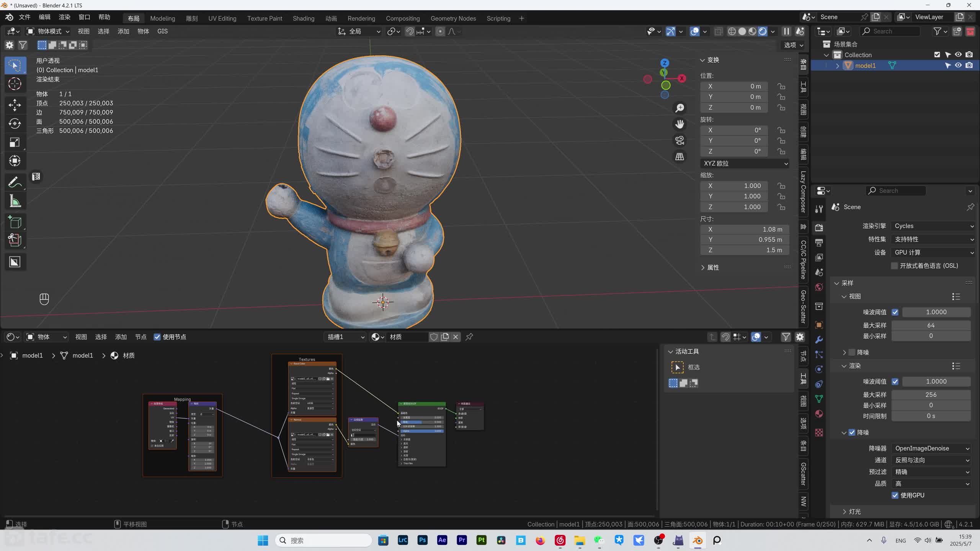
Task: Toggle Collection exclude checkbox in outliner
Action: [937, 55]
